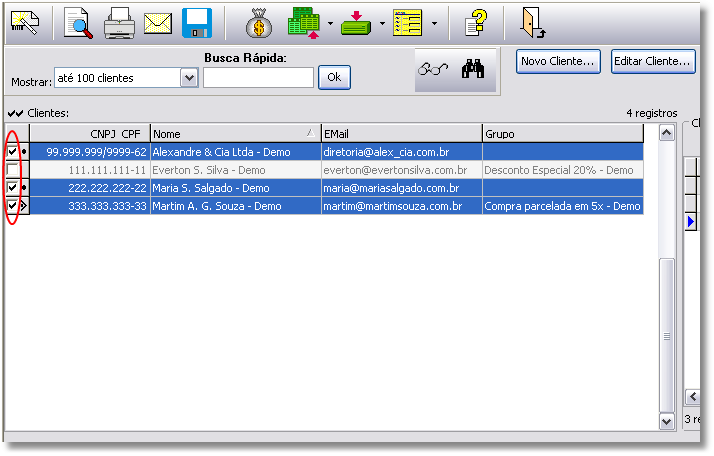Click double checkmark beside Clientes label
The width and height of the screenshot is (714, 456).
click(x=15, y=113)
